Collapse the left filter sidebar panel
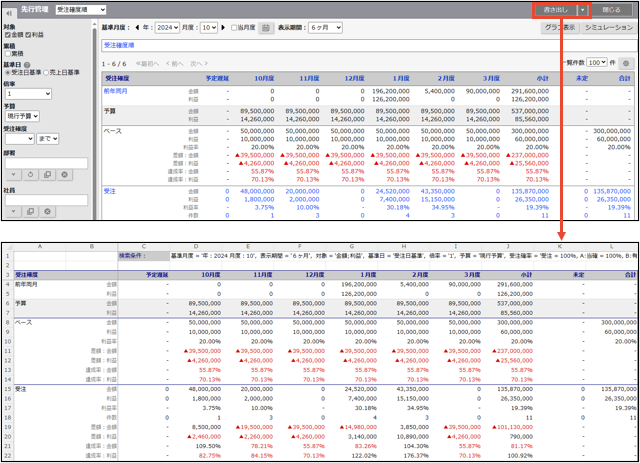 (x=9, y=13)
